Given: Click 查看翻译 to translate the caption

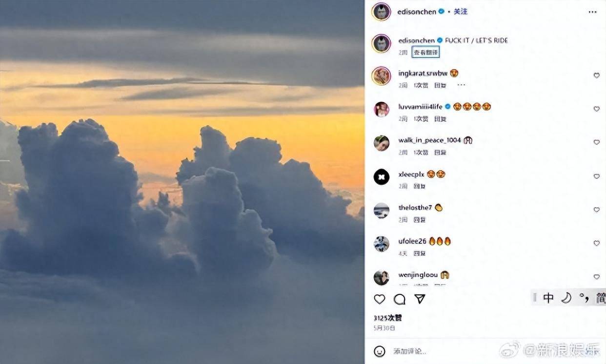Looking at the screenshot, I should click(x=426, y=52).
